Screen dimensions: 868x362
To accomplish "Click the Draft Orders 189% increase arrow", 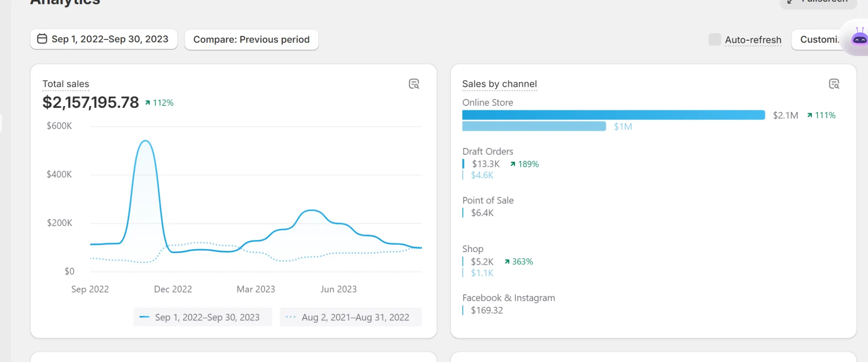I will (x=513, y=164).
